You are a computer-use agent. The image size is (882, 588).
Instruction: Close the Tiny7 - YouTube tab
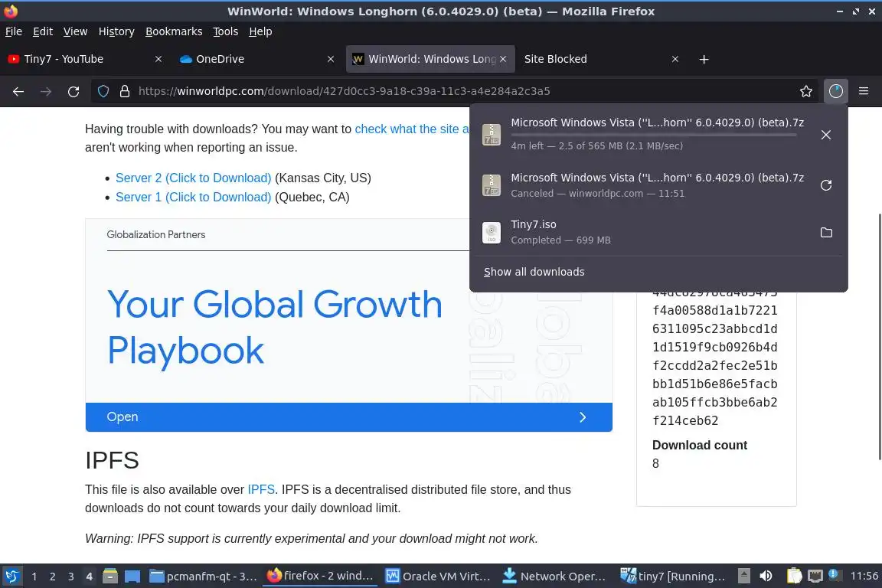(x=158, y=59)
